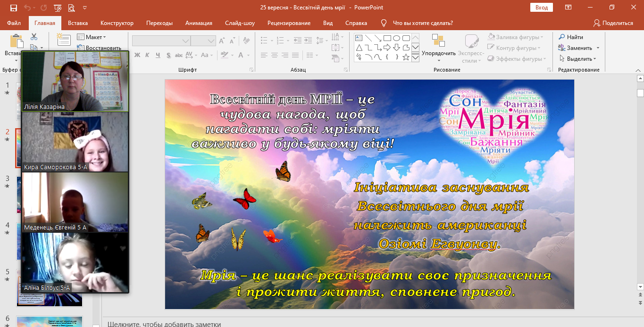644x327 pixels.
Task: Create a new slide with the new slide icon
Action: 64,41
